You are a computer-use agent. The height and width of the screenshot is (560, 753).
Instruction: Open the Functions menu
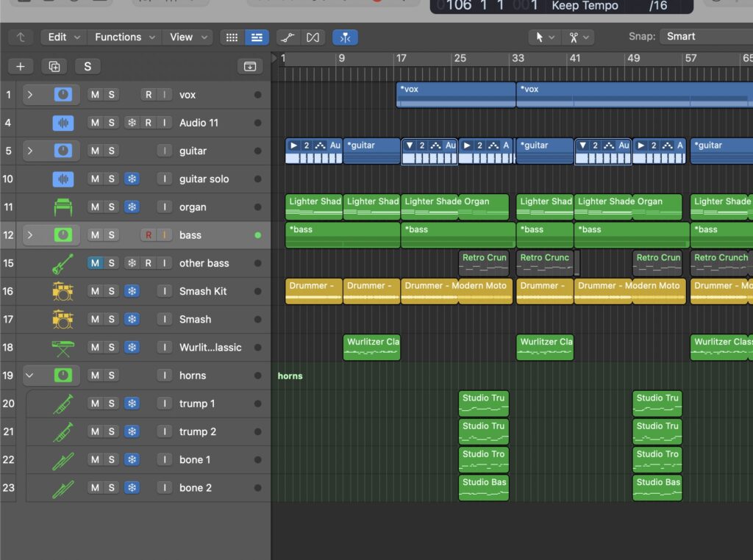(124, 37)
